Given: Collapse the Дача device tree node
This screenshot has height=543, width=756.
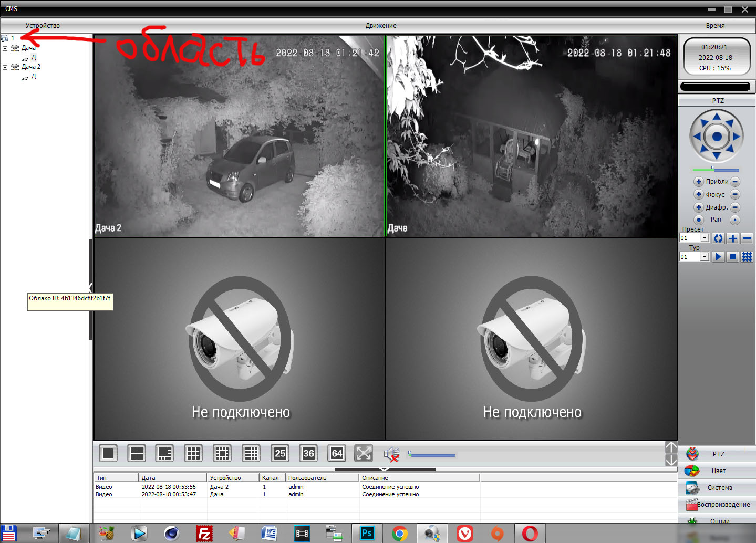Looking at the screenshot, I should click(5, 48).
